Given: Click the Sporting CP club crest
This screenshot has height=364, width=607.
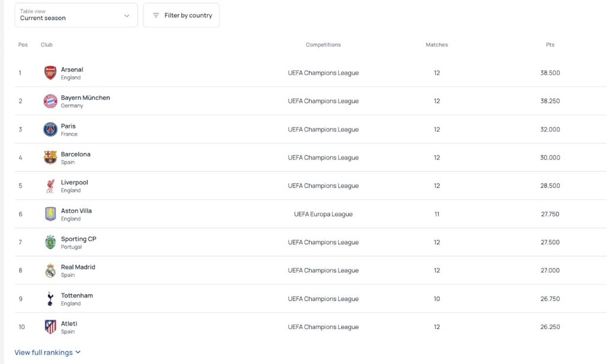Looking at the screenshot, I should point(50,242).
